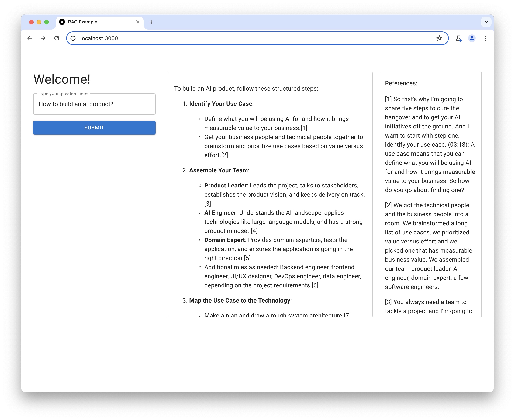Click the forward navigation arrow

coord(43,38)
